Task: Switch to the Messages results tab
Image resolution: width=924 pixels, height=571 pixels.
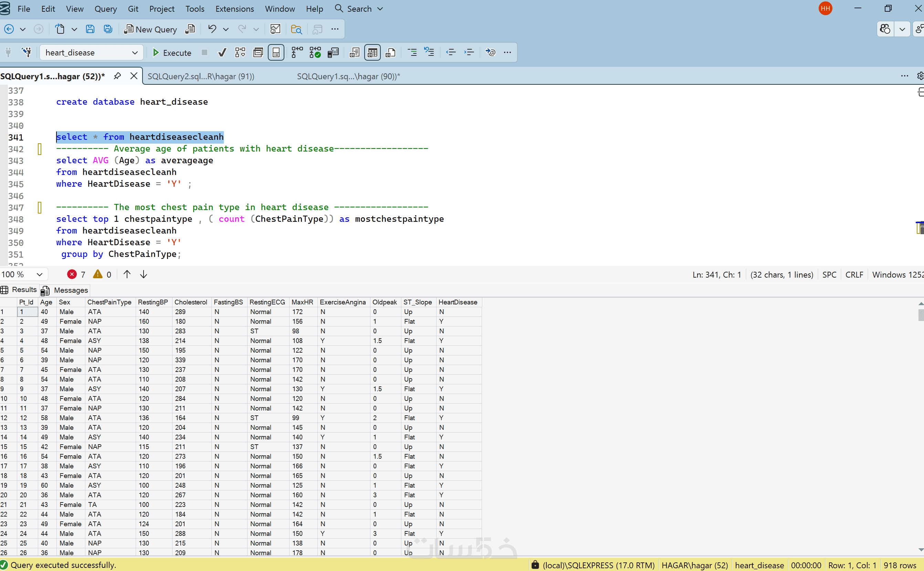Action: click(65, 290)
